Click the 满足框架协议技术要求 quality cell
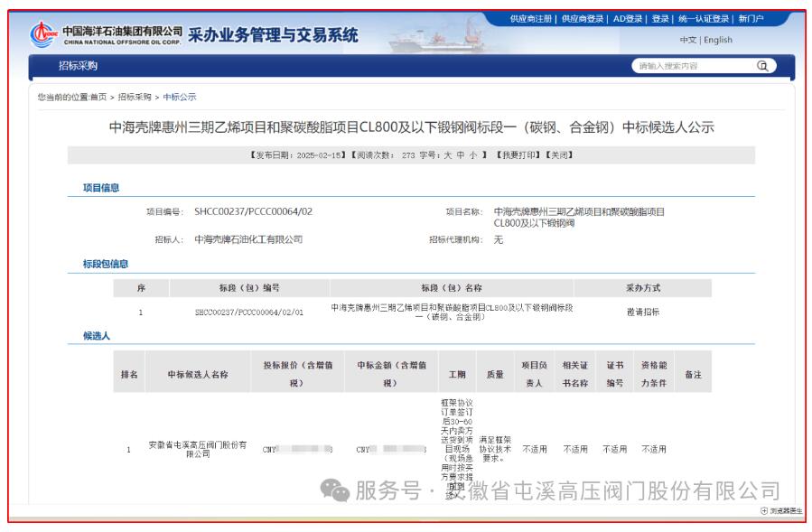Image resolution: width=812 pixels, height=532 pixels. [x=495, y=449]
